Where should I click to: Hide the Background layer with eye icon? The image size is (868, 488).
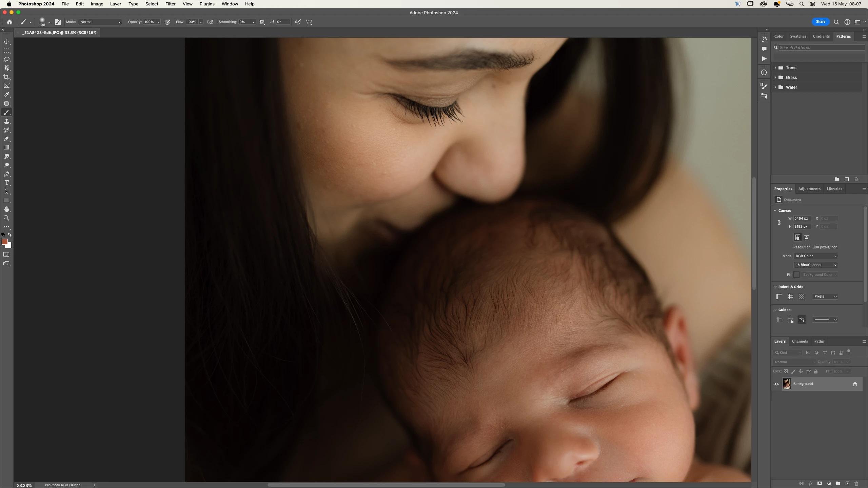click(x=776, y=384)
